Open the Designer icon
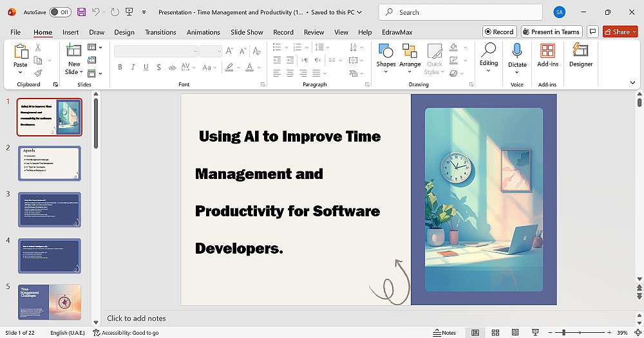Screen dimensions: 644x338 580,50
